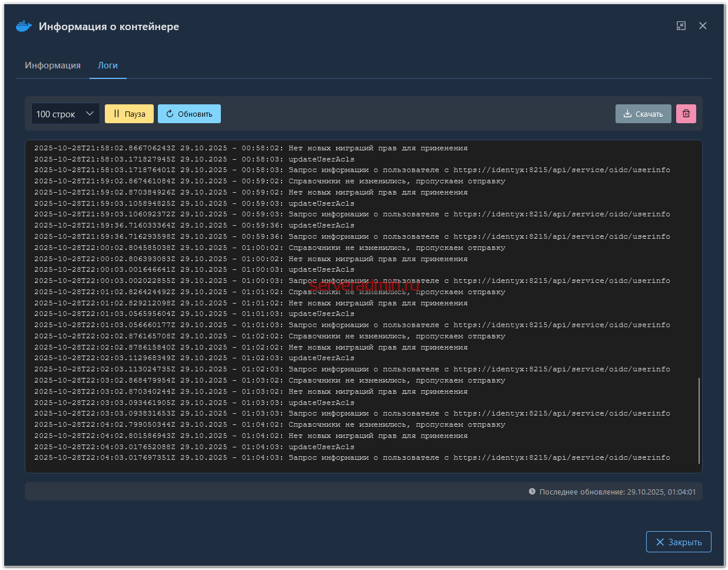Pause log streaming with Пауза button
Viewport: 728px width, 570px height.
pyautogui.click(x=129, y=114)
